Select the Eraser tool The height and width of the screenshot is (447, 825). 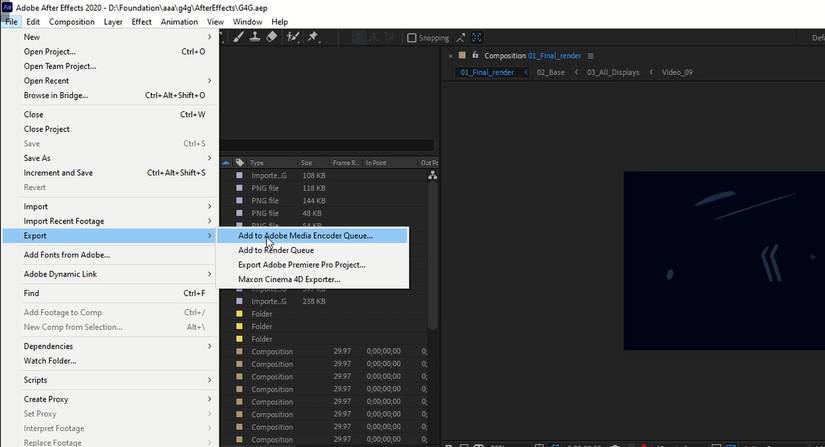click(x=272, y=37)
